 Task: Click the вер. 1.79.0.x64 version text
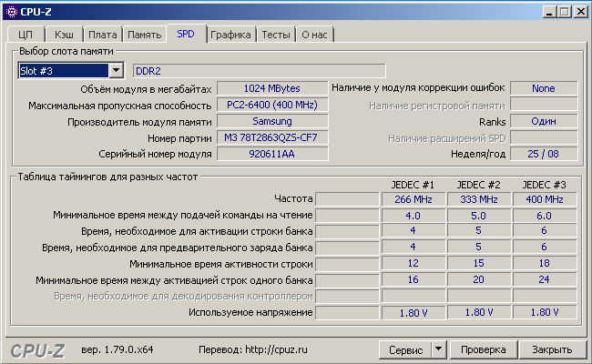click(117, 349)
